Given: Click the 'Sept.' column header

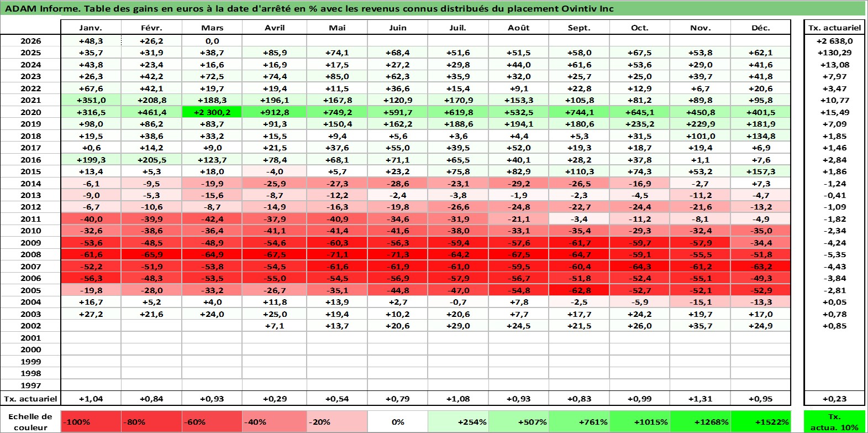Looking at the screenshot, I should coord(579,28).
